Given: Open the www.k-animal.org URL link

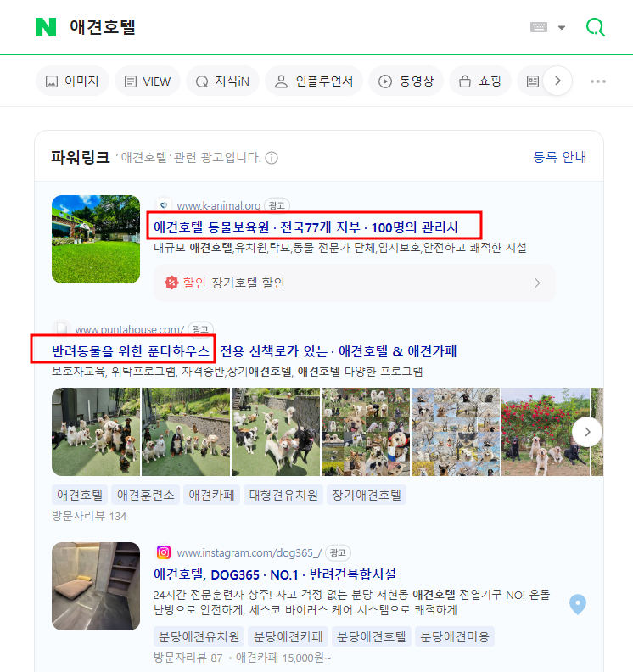Looking at the screenshot, I should (219, 205).
